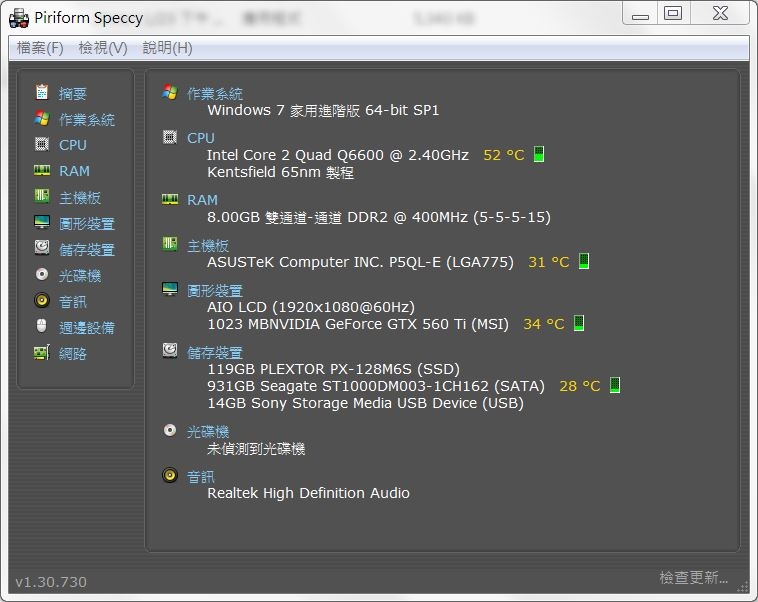Click the RAM stick icon in sidebar
This screenshot has width=758, height=602.
click(x=42, y=170)
